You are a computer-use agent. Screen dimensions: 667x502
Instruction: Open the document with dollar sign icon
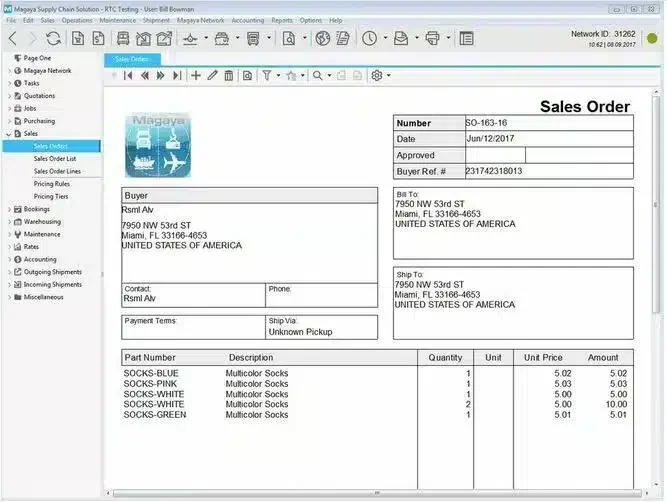click(x=98, y=39)
